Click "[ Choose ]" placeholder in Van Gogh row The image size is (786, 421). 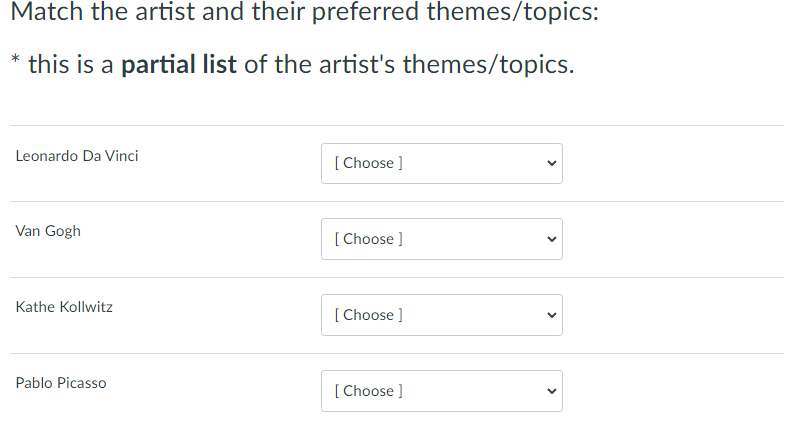pos(369,239)
